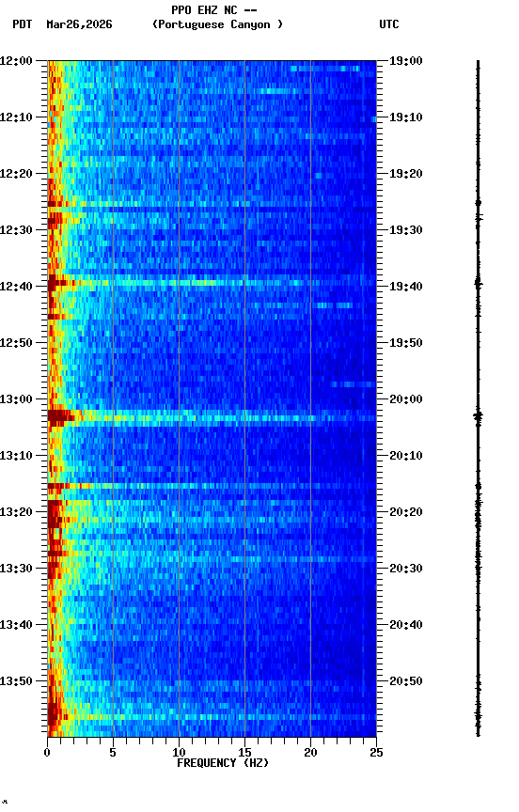
Task: Click the 25 Hz frequency tick label
Action: pos(377,753)
